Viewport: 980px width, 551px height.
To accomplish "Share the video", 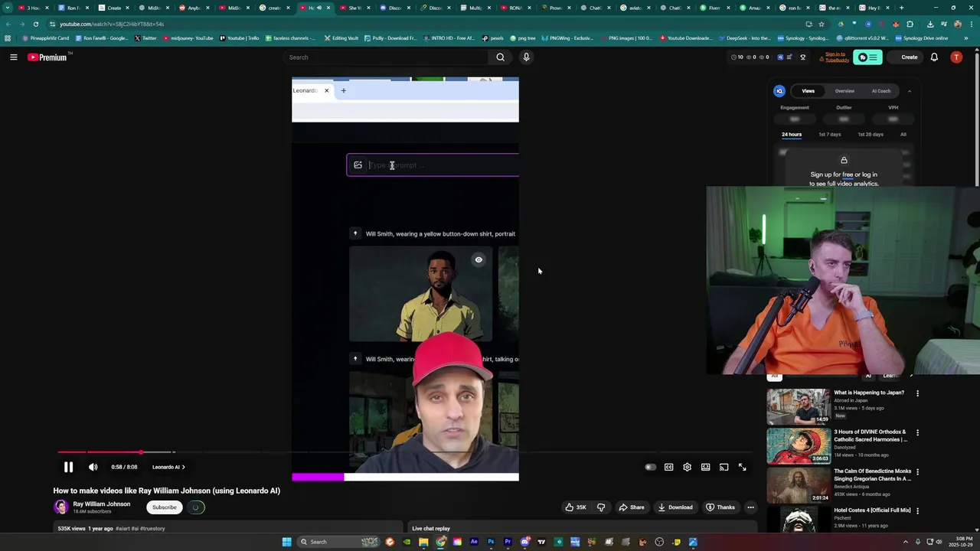I will coord(632,507).
